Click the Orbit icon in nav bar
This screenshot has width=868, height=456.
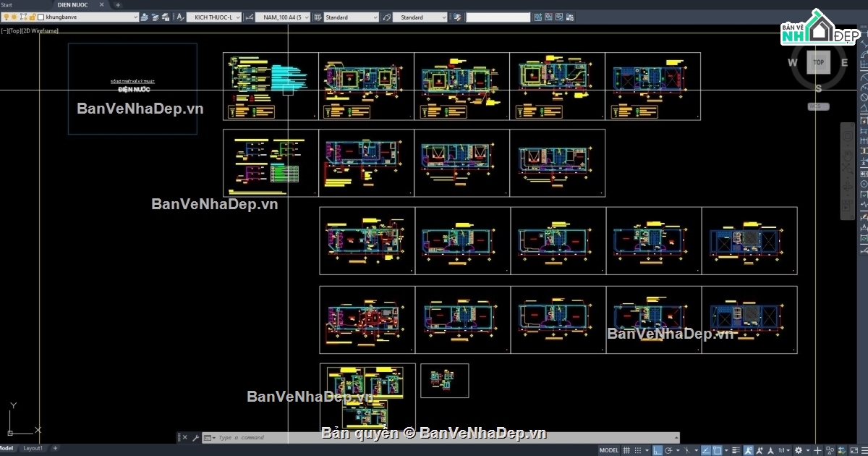coord(847,187)
